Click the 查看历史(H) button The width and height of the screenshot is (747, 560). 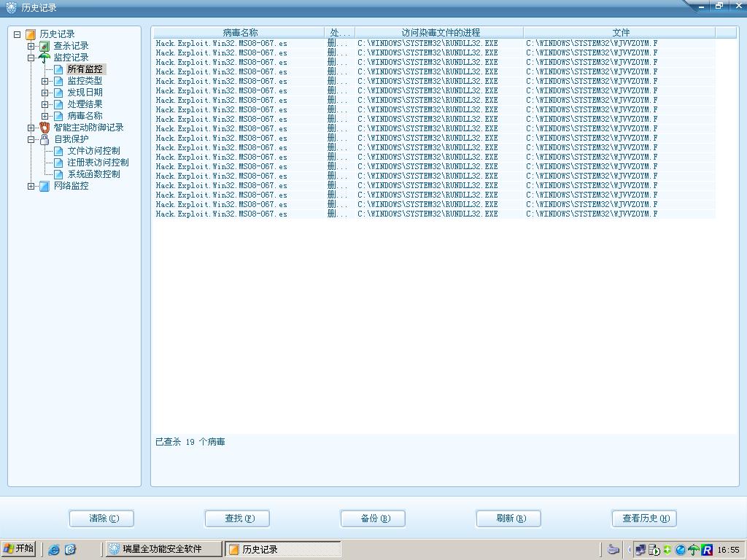tap(644, 518)
